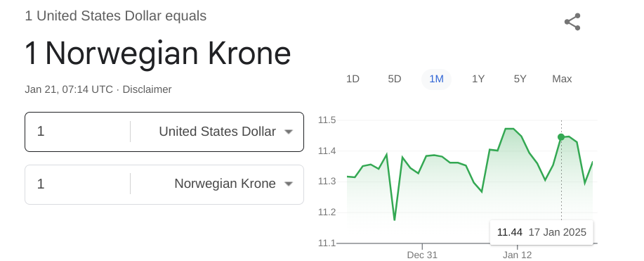Click the Dec 31 axis marker
This screenshot has width=644, height=261.
pyautogui.click(x=422, y=255)
